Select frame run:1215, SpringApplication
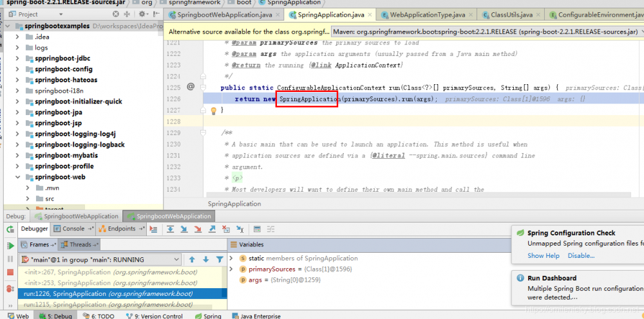The height and width of the screenshot is (319, 644). (122, 305)
